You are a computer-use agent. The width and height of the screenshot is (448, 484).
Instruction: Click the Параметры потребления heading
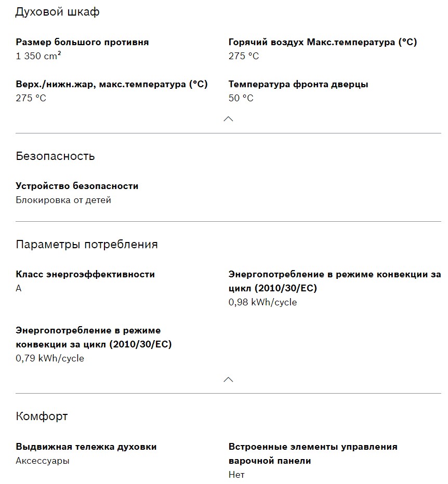(x=87, y=244)
